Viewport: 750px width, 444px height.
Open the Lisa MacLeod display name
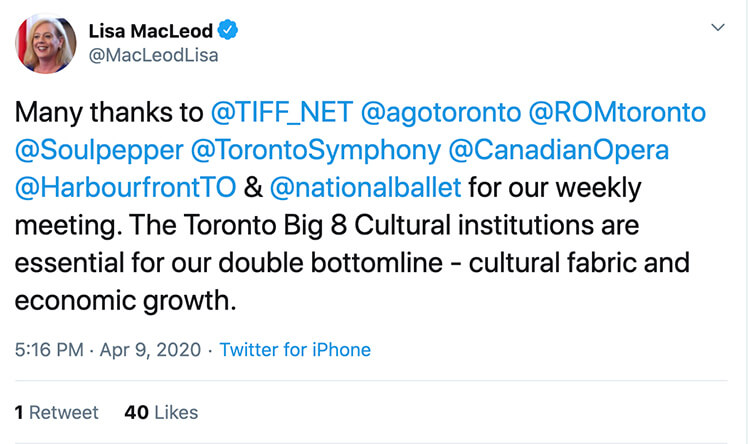[x=151, y=31]
